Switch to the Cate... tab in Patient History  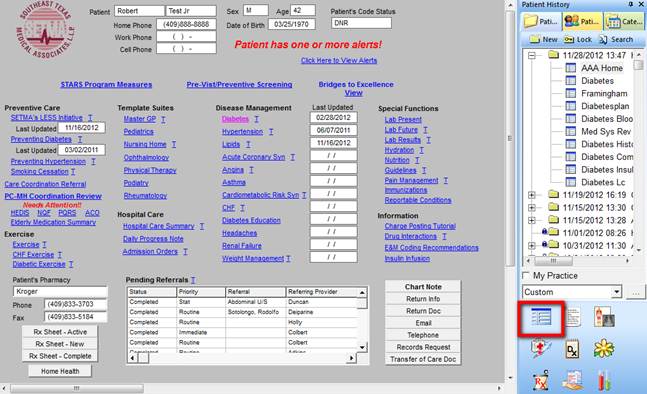click(x=623, y=21)
